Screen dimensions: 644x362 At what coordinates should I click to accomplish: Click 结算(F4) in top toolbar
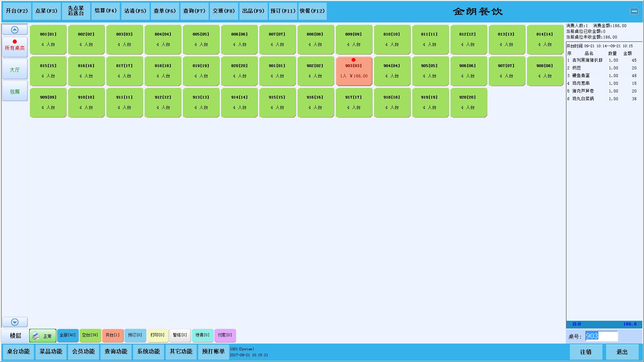click(x=106, y=11)
